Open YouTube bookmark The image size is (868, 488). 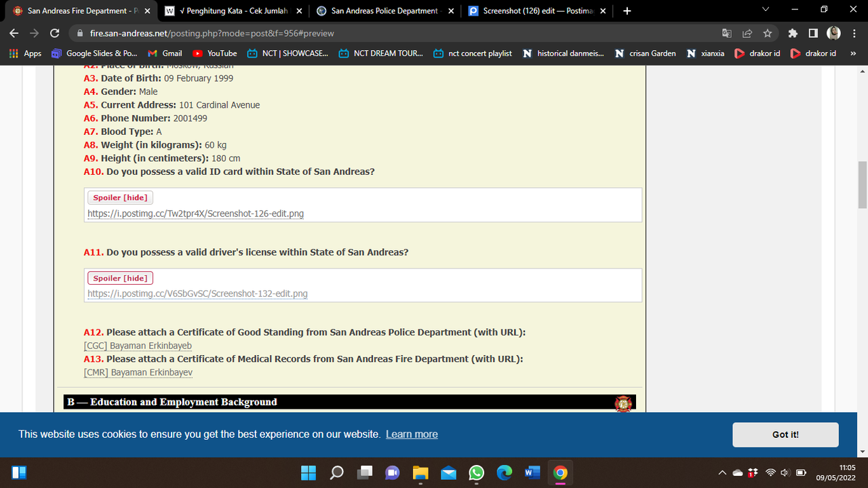(215, 53)
